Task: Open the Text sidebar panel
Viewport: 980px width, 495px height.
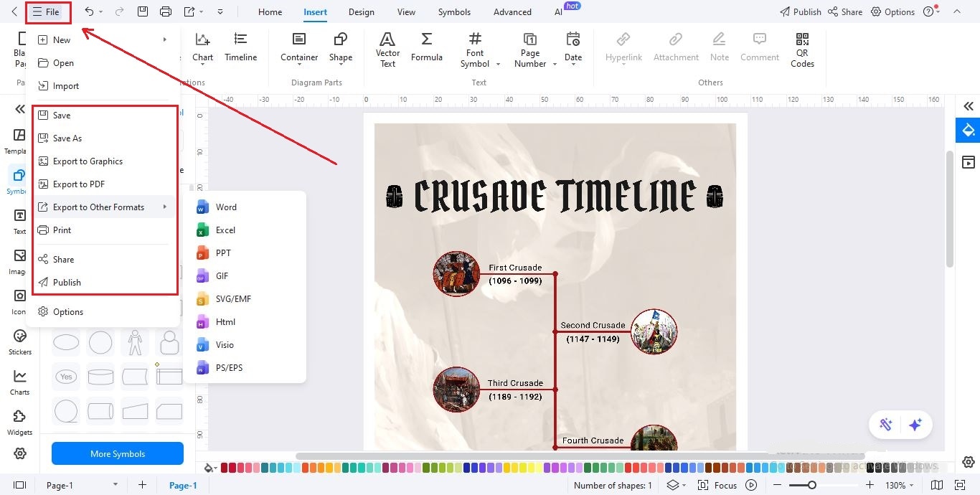Action: [x=19, y=221]
